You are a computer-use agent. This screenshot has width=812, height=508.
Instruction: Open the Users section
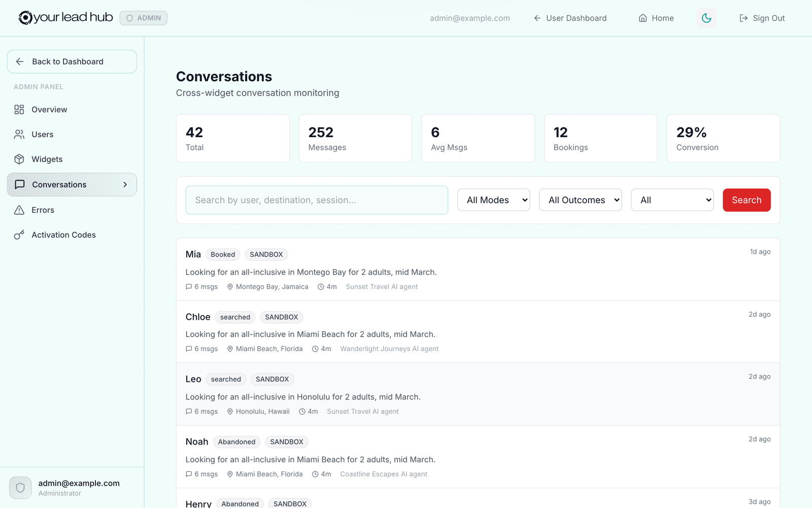click(x=72, y=135)
